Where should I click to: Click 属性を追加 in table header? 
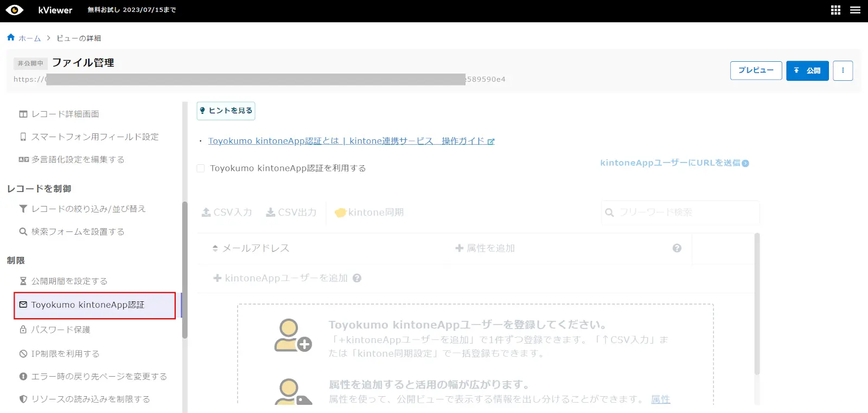pos(485,248)
